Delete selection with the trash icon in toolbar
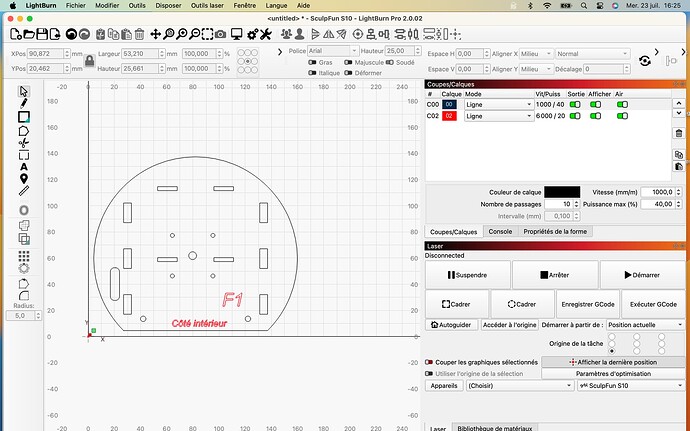The height and width of the screenshot is (431, 690). pos(139,34)
